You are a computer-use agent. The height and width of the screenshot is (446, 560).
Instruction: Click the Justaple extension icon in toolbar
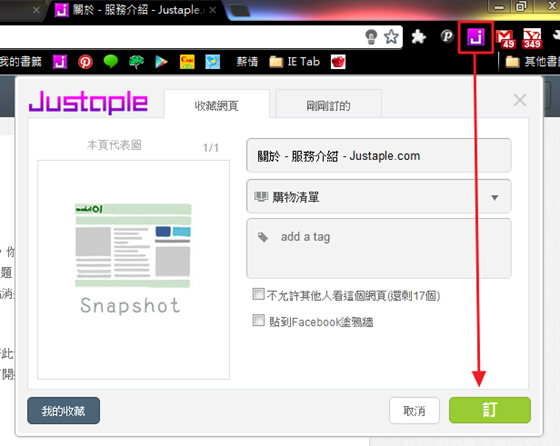point(476,37)
